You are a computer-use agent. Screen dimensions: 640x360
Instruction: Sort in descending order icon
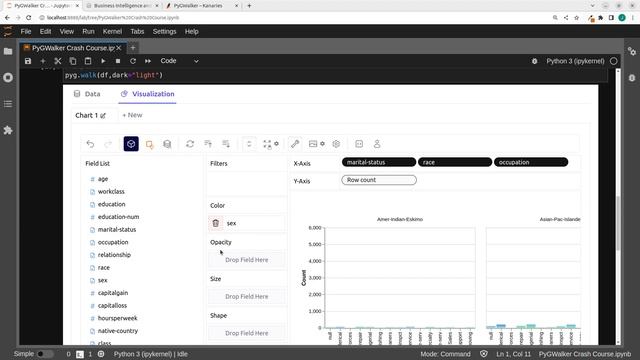226,144
